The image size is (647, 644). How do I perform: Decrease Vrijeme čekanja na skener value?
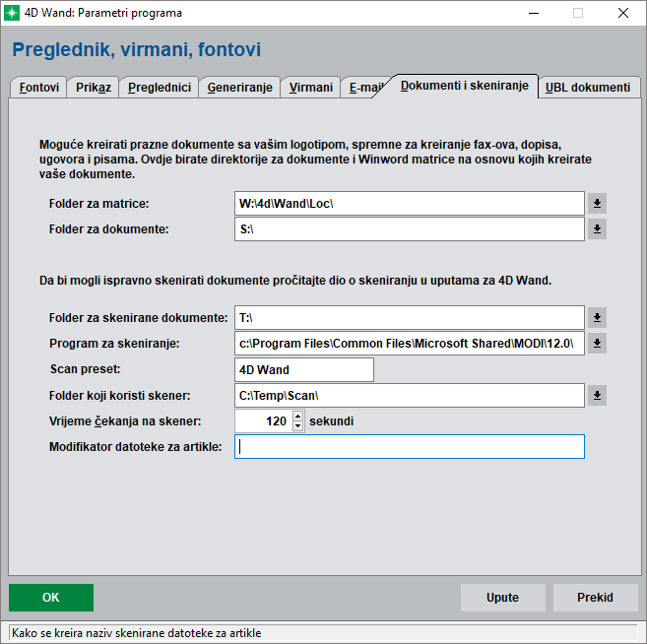pyautogui.click(x=298, y=427)
